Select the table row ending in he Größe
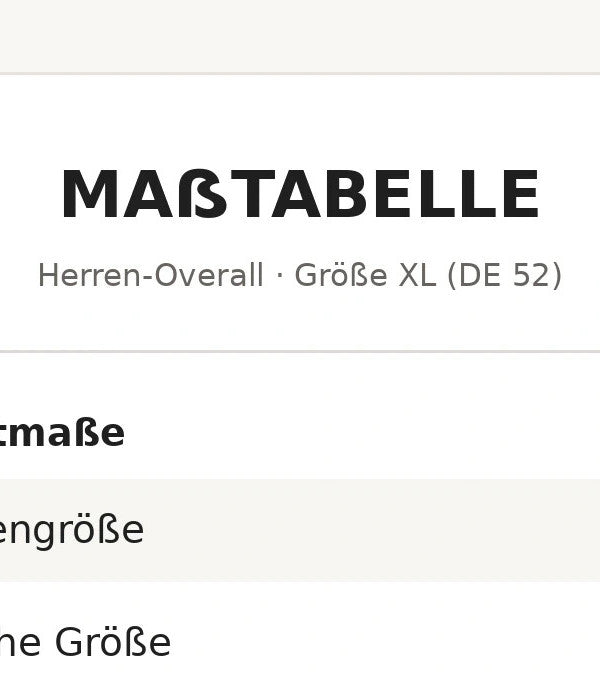 (300, 629)
